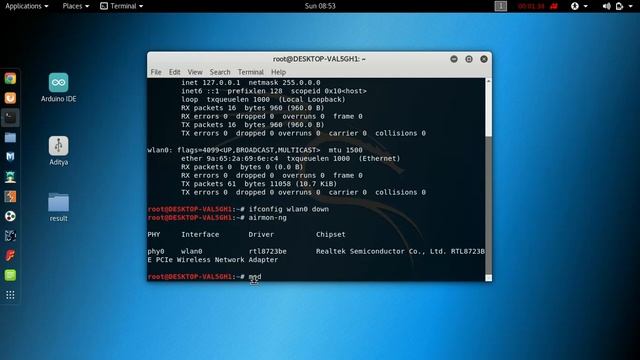Open the Help menu in terminal
The height and width of the screenshot is (360, 640).
point(278,72)
